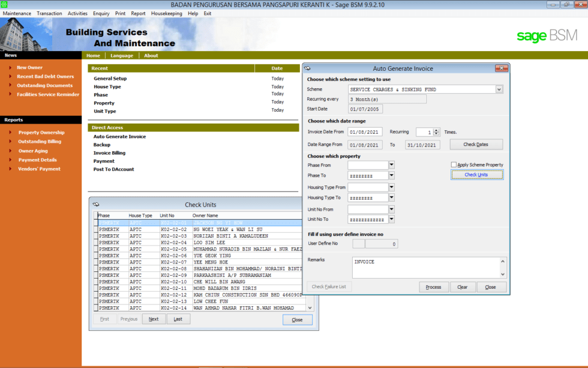Click the green Sage BSM icon in the title bar
Screen dimensions: 588x368
pos(5,4)
